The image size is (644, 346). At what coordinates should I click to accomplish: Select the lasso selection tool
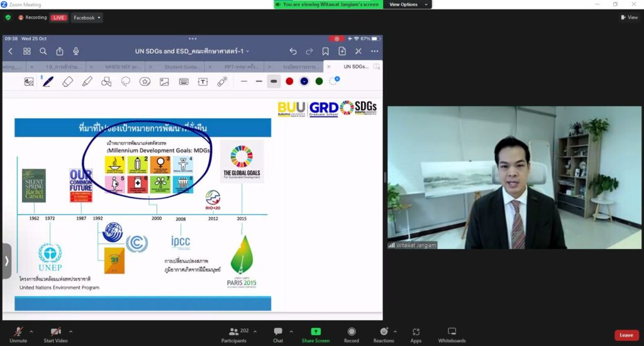pos(126,81)
